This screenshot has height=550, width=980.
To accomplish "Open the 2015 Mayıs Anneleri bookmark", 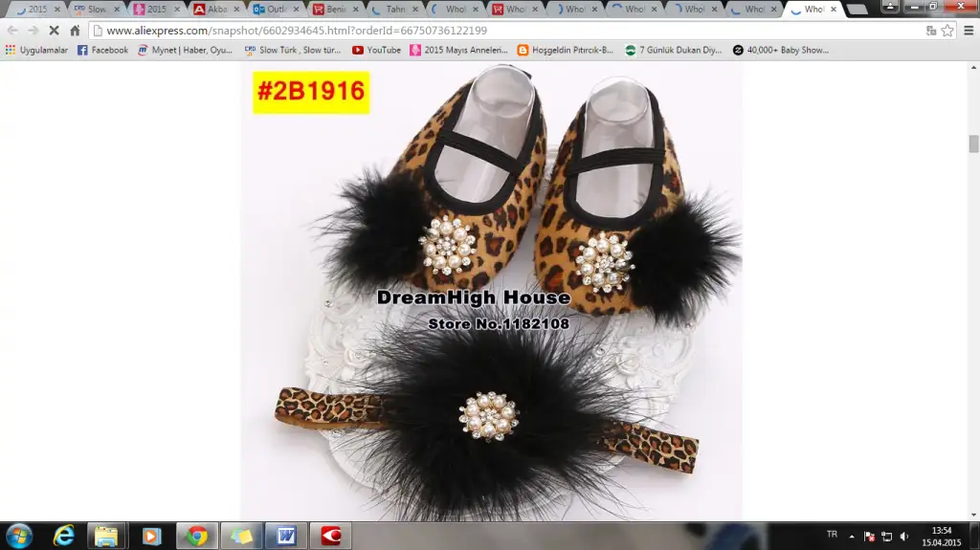I will click(x=458, y=50).
